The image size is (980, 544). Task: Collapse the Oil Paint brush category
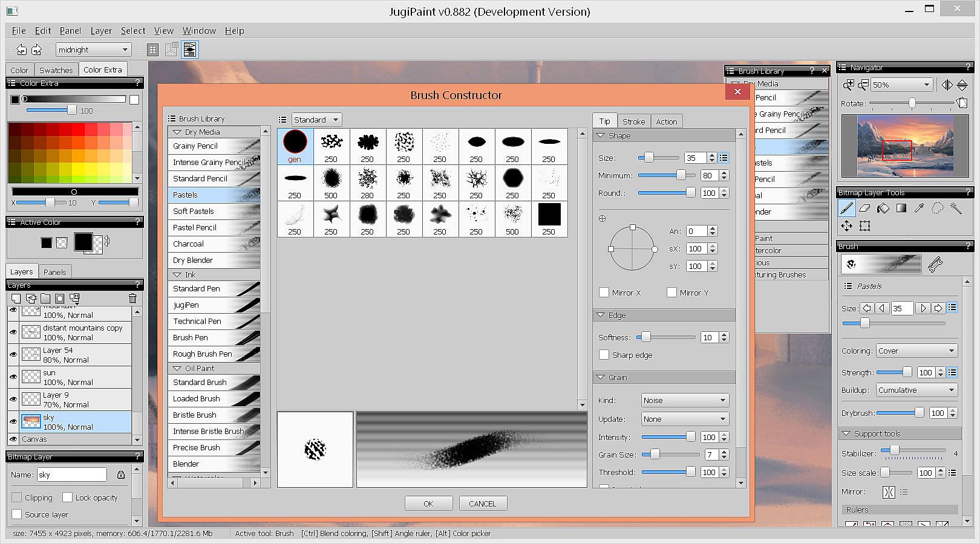177,368
